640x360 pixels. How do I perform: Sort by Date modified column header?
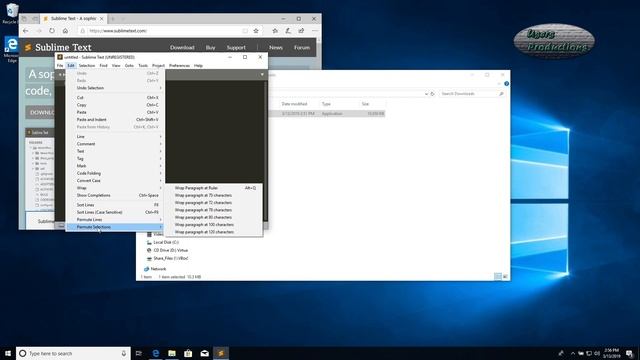click(294, 104)
